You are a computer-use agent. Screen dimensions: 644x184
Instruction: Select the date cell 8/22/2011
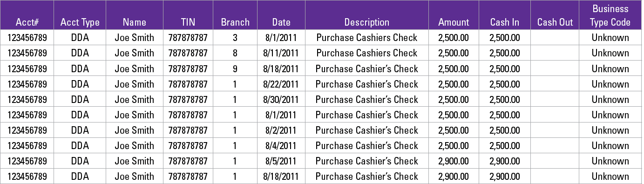click(x=281, y=84)
